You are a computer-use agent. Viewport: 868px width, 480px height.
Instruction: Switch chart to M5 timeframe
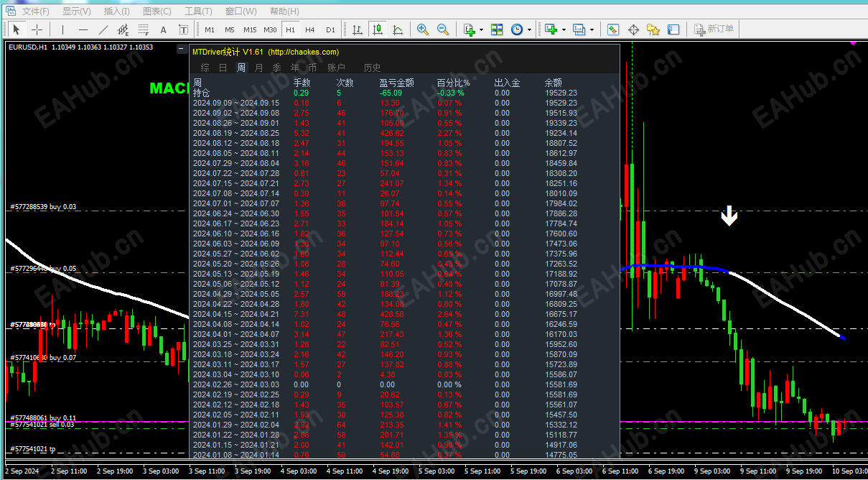230,29
